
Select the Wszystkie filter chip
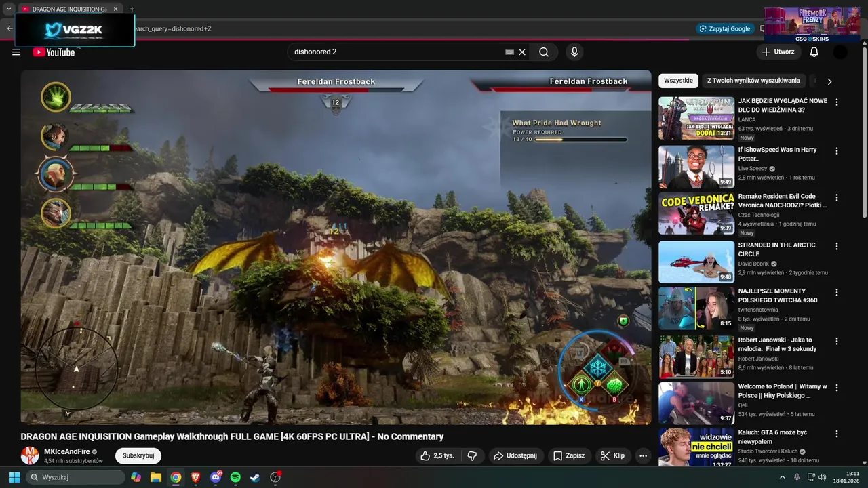point(678,81)
